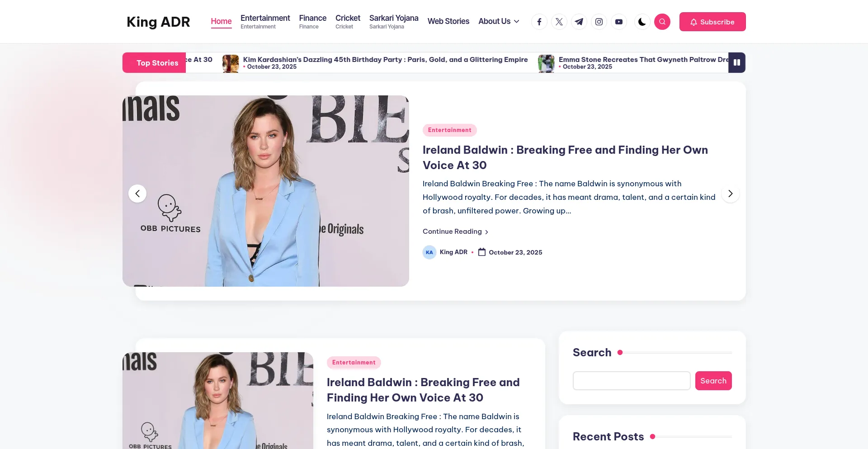
Task: Open the lower post card Ireland Baldwin title
Action: [x=423, y=390]
